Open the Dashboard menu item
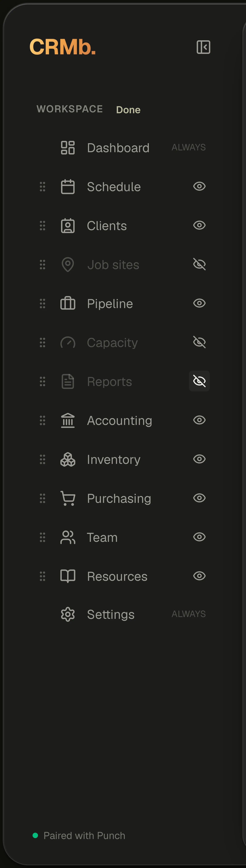246x868 pixels. [118, 148]
